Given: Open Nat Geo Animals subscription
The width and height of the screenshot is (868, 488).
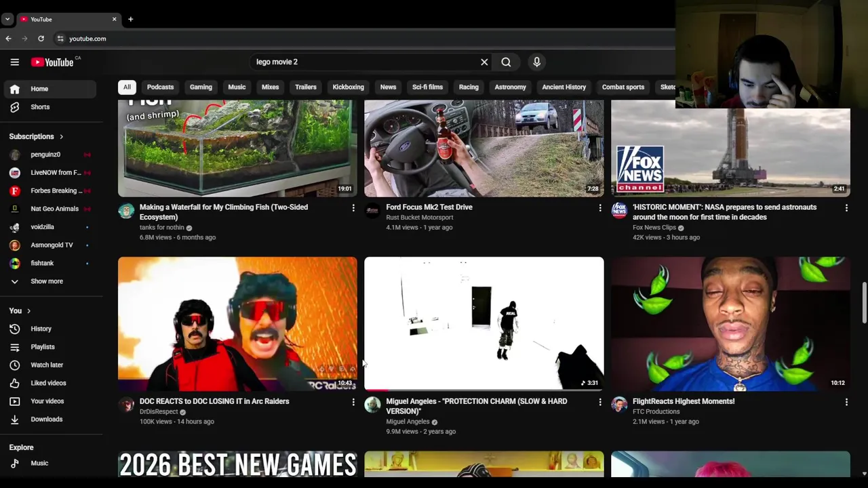Looking at the screenshot, I should 49,209.
